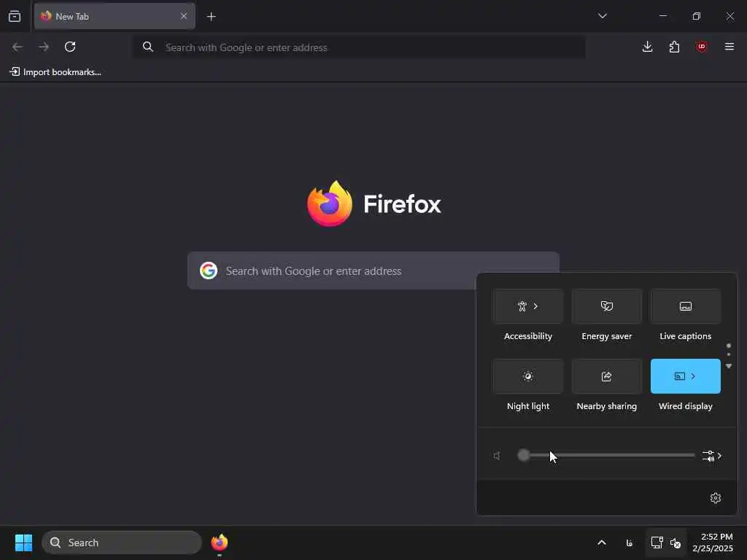Click the Accessibility label text
The width and height of the screenshot is (747, 560).
[x=528, y=336]
